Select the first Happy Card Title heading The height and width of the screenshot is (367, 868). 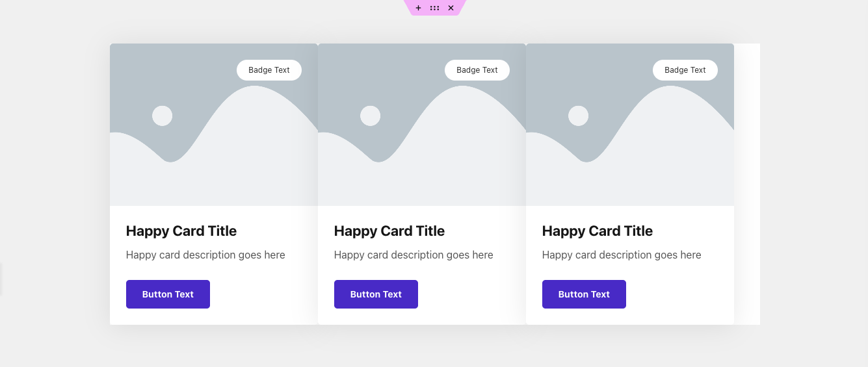(x=181, y=231)
